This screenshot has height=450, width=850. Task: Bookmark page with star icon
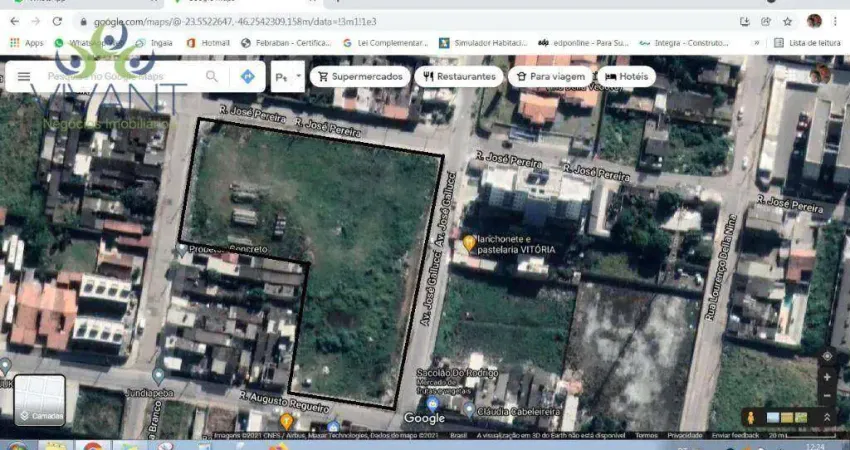[788, 21]
